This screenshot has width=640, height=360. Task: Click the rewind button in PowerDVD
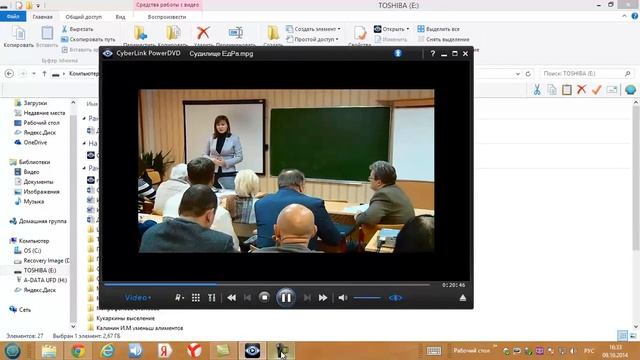231,298
